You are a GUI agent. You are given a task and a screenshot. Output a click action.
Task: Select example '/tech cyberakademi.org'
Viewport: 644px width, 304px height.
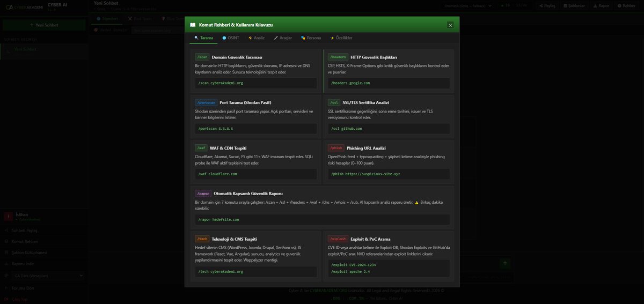256,272
